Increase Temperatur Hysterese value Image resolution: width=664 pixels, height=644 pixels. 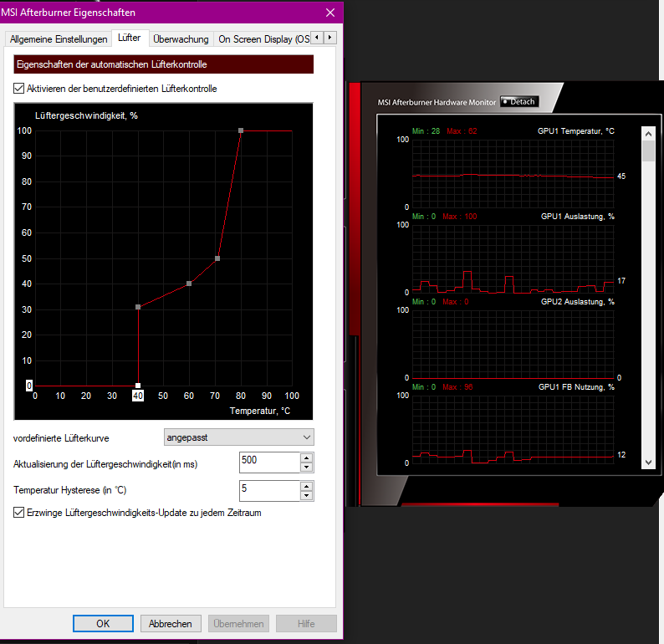[x=307, y=486]
